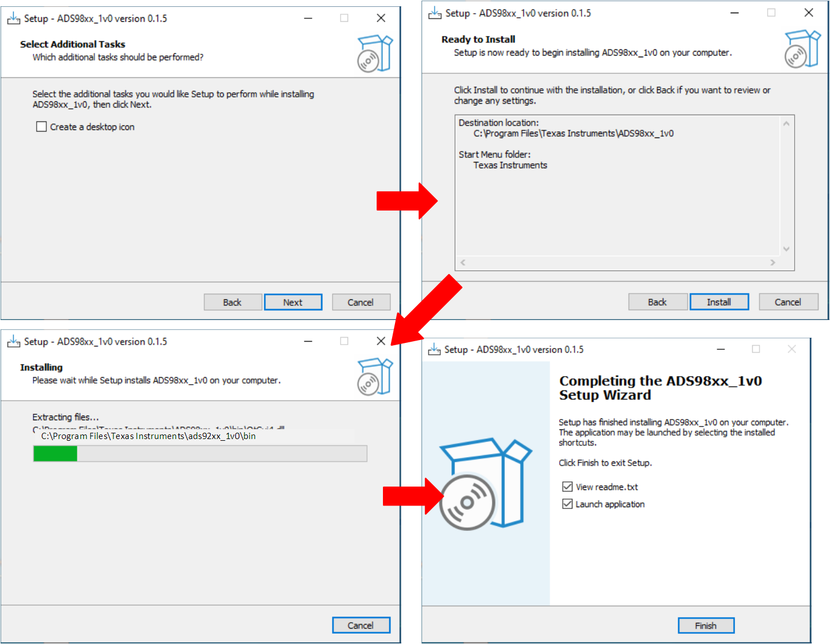Click the installer box icon in Select Additional Tasks header
Viewport: 830px width, 644px height.
pos(375,53)
